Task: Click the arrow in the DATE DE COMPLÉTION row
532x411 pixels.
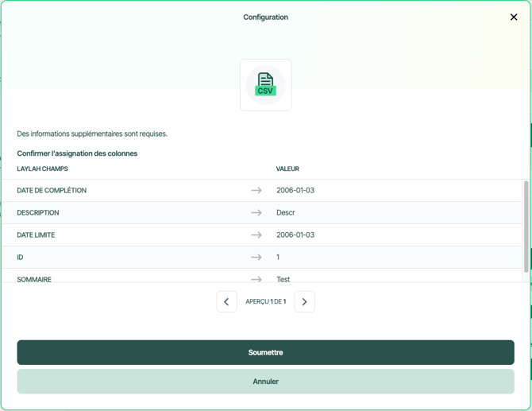Action: pyautogui.click(x=256, y=190)
